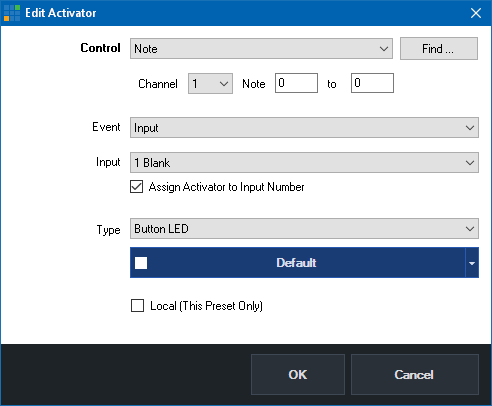Expand the Channel number dropdown
This screenshot has height=406, width=492.
pyautogui.click(x=210, y=83)
